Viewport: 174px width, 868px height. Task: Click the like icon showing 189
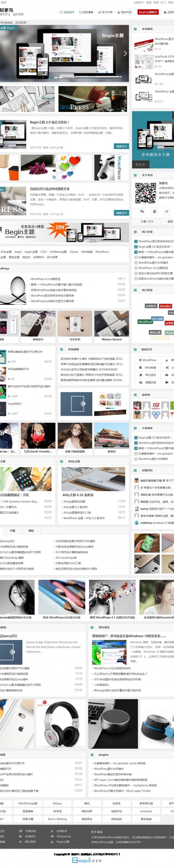156,84
